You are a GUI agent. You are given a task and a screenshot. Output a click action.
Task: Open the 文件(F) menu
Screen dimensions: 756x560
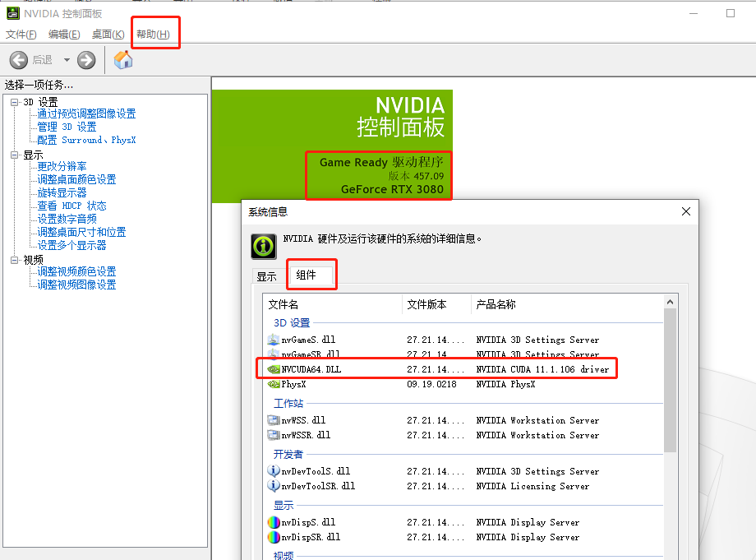(21, 35)
